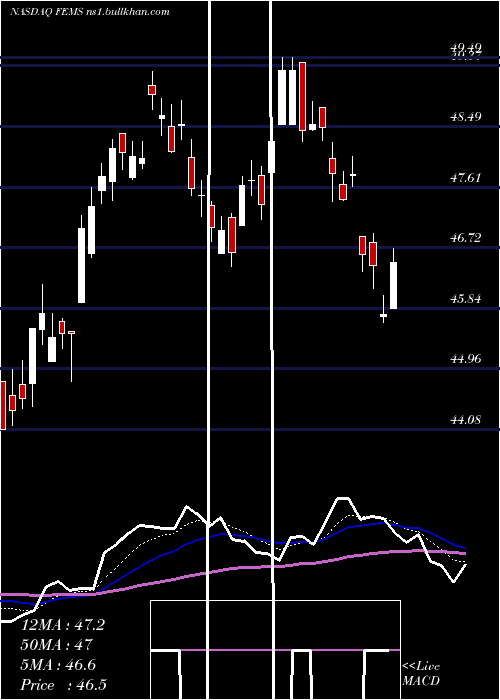
Task: Click the Price : 46.5 readout
Action: tap(63, 685)
